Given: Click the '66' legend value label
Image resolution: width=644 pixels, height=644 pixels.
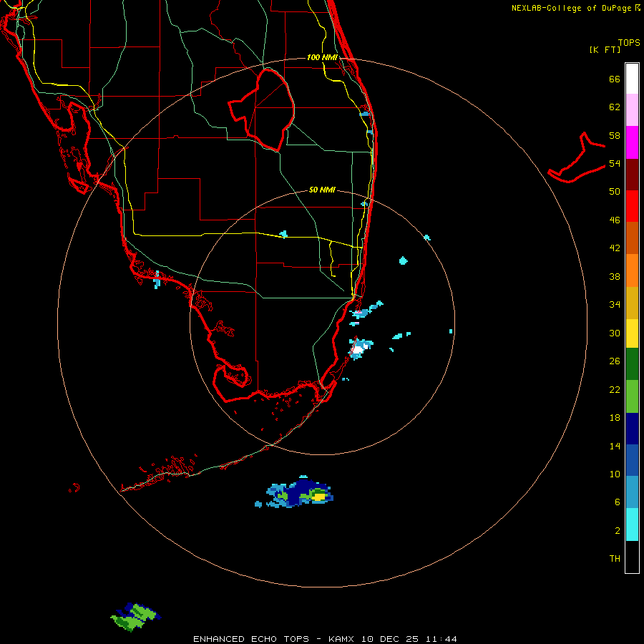Looking at the screenshot, I should (615, 79).
